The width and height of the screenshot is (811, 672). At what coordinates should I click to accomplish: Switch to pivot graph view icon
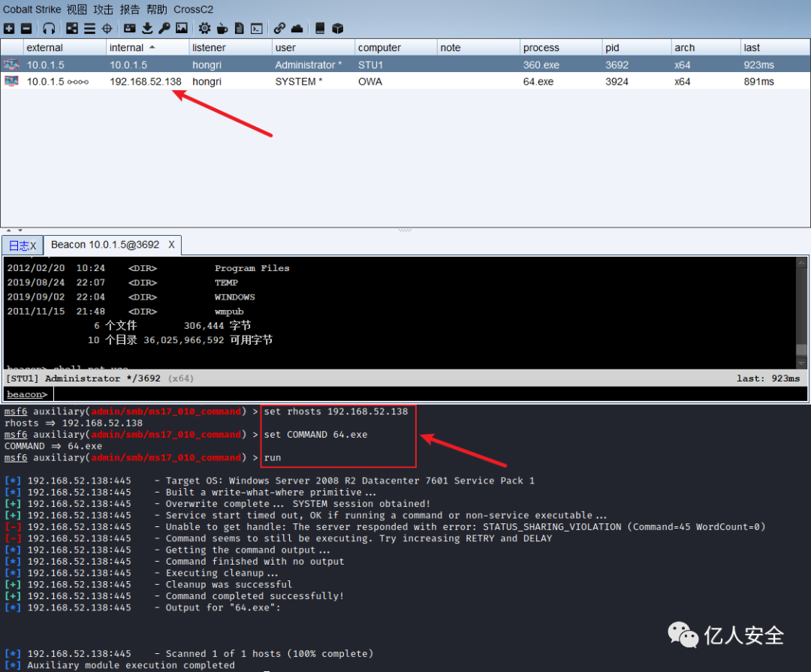pyautogui.click(x=72, y=29)
